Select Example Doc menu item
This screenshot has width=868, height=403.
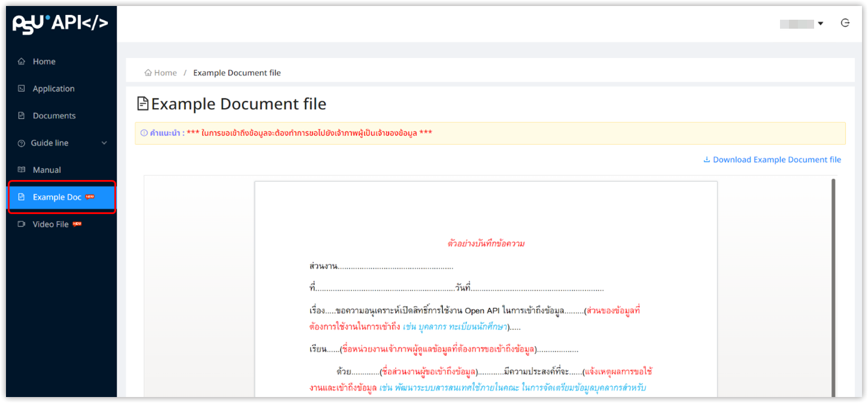tap(57, 197)
